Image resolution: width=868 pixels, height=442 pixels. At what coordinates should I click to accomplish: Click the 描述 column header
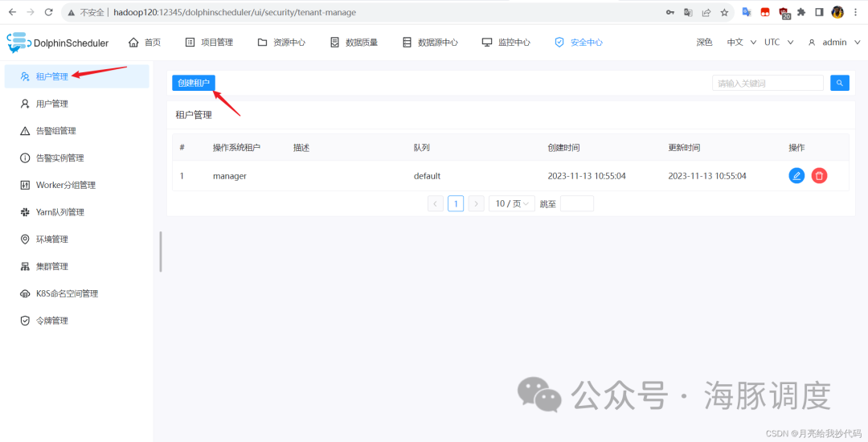point(301,148)
